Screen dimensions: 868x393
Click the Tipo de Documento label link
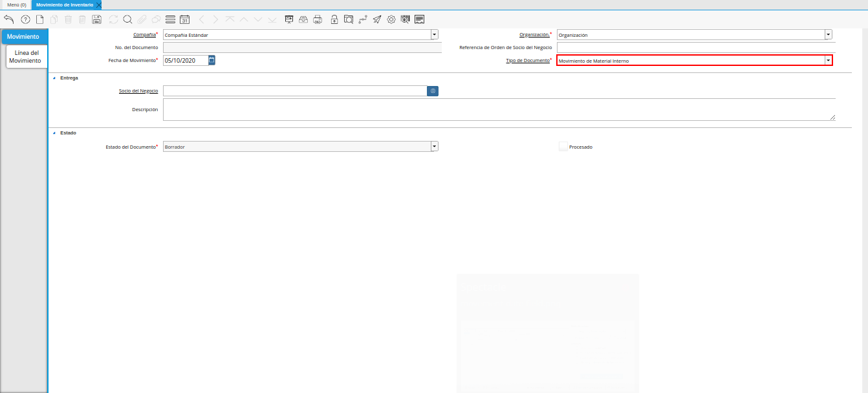(x=528, y=60)
